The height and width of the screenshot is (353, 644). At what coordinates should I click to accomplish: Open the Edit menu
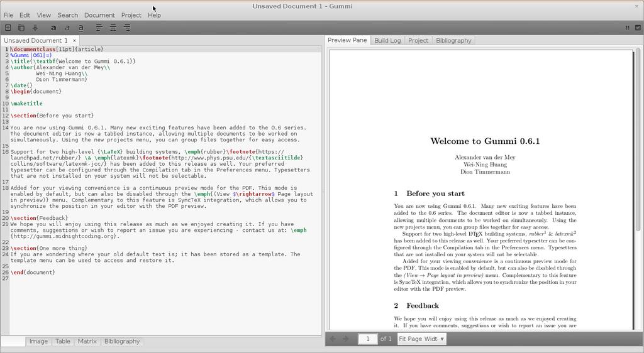coord(25,15)
